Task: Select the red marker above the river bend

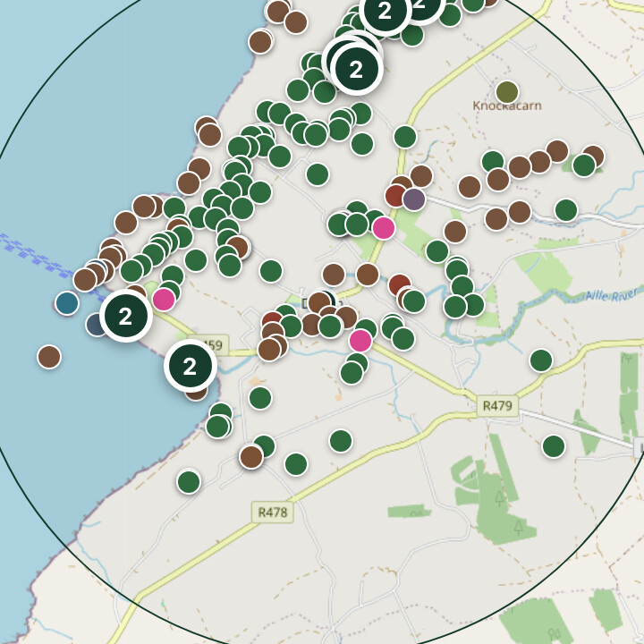Action: [x=398, y=283]
